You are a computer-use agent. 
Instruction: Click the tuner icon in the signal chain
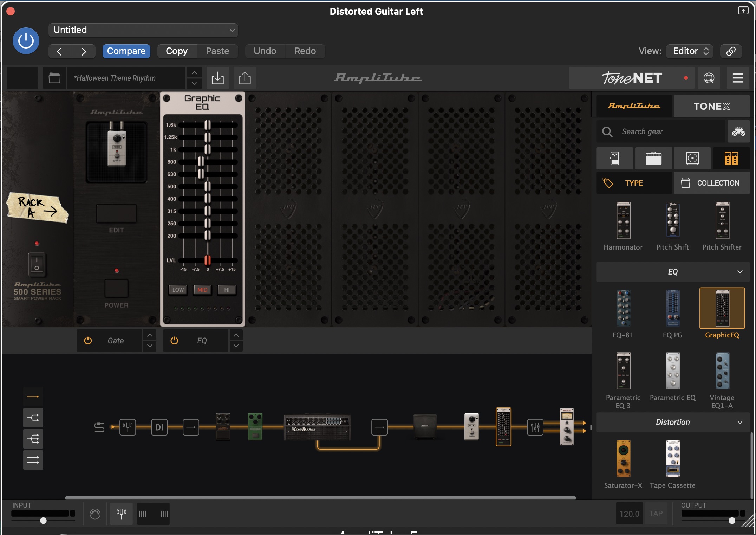[128, 427]
